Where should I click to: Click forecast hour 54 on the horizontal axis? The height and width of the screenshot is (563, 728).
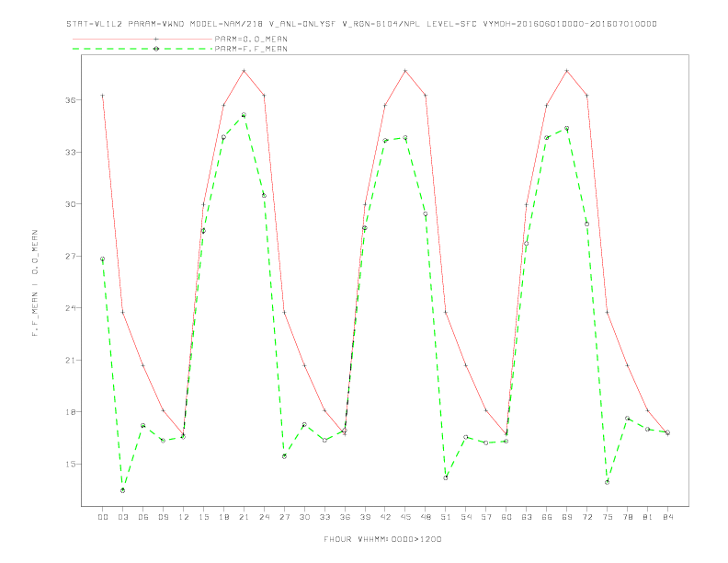[x=466, y=517]
